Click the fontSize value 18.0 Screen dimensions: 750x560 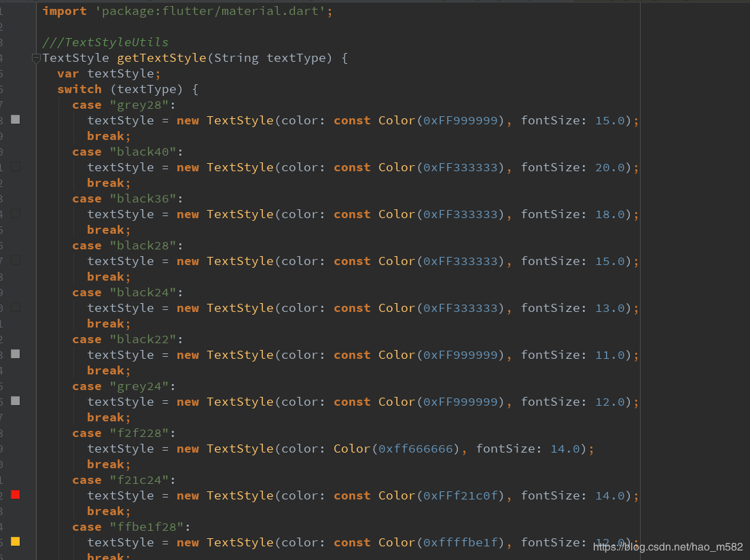tap(610, 214)
